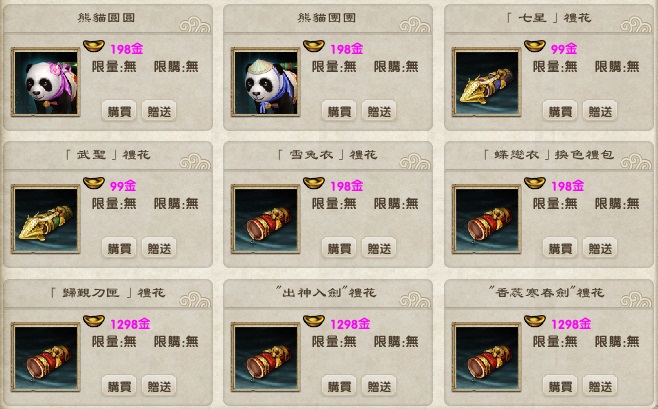Select the pink-ribbon panda item thumbnail
Viewport: 658px width, 409px height.
coord(45,82)
